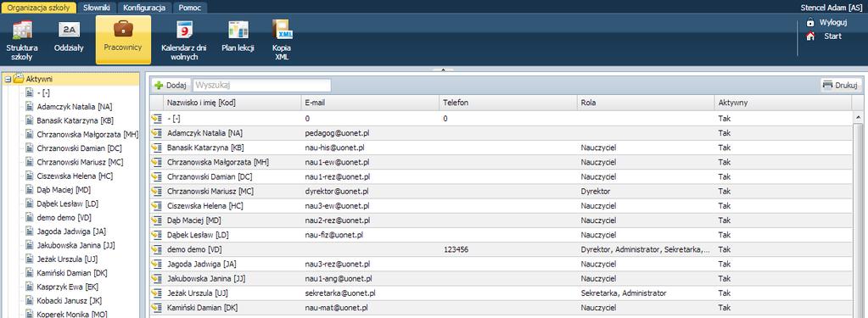Click Stencel Adam [AS] user name
Image resolution: width=868 pixels, height=318 pixels.
pyautogui.click(x=832, y=8)
